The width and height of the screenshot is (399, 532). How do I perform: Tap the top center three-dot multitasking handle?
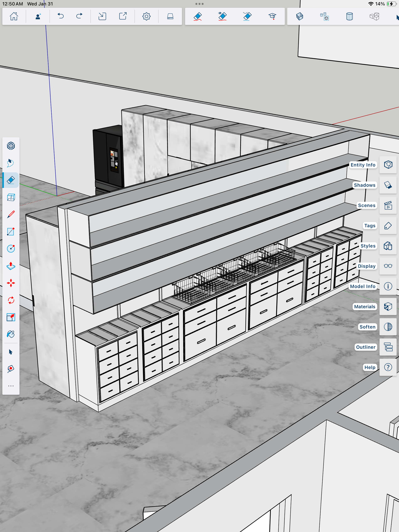199,4
